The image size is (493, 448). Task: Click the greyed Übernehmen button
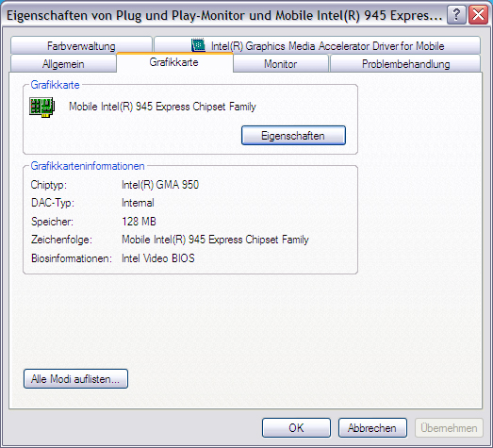449,428
